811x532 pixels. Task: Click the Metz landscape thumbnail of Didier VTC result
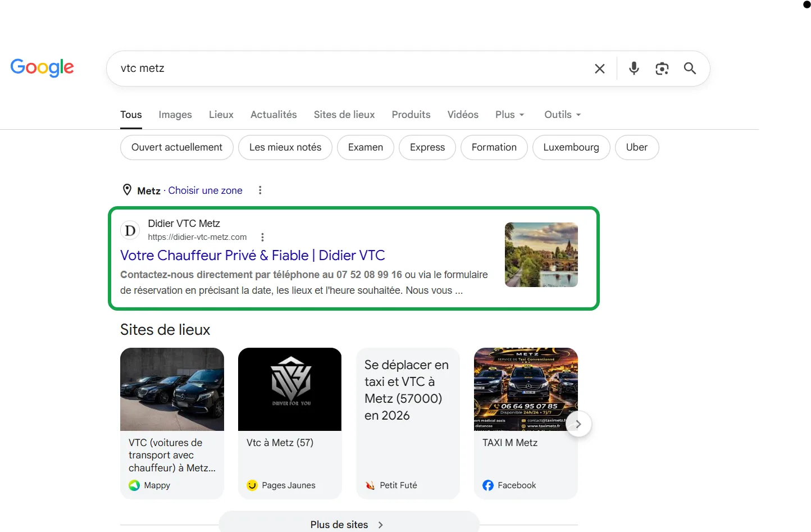click(541, 255)
